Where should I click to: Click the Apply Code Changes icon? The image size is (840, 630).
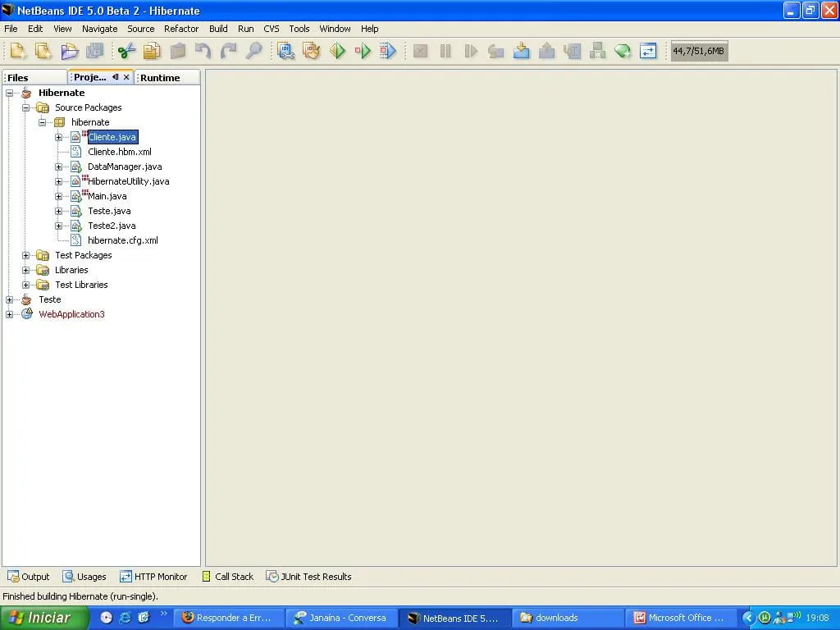click(x=597, y=52)
